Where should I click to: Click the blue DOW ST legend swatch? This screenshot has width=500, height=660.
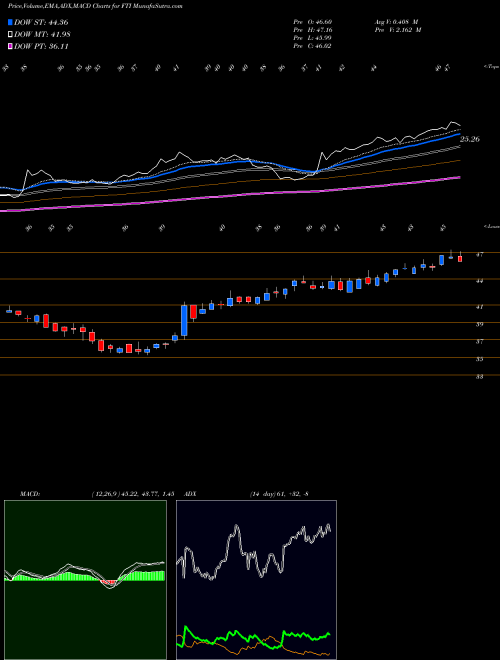coord(11,22)
